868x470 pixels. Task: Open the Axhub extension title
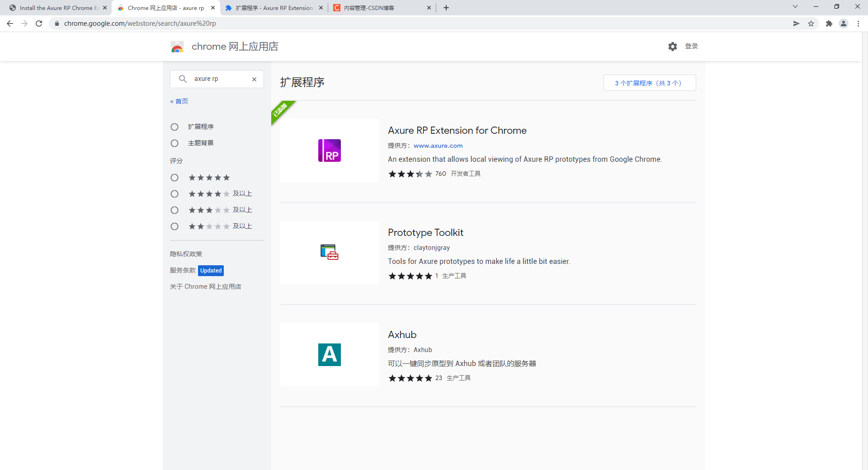(x=402, y=335)
